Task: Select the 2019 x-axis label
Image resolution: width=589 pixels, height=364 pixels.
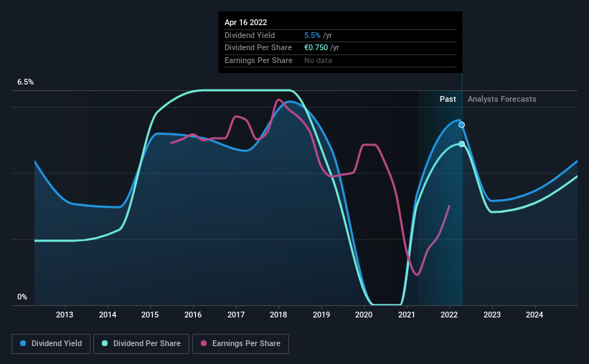Action: point(321,315)
